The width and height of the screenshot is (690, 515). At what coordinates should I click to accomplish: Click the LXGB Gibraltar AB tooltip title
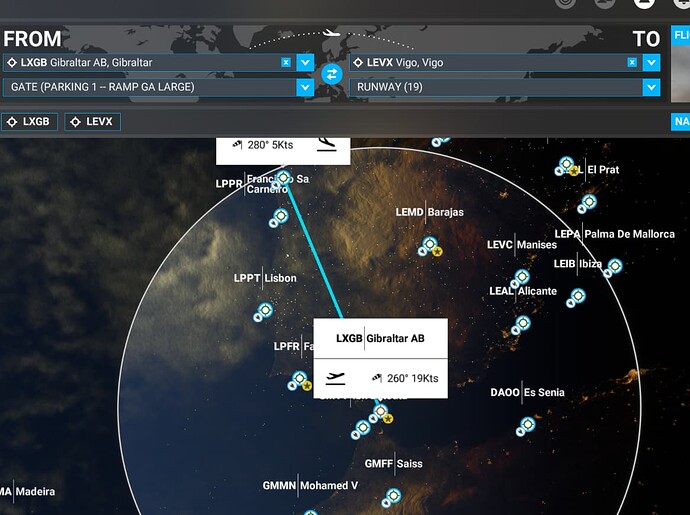(380, 338)
